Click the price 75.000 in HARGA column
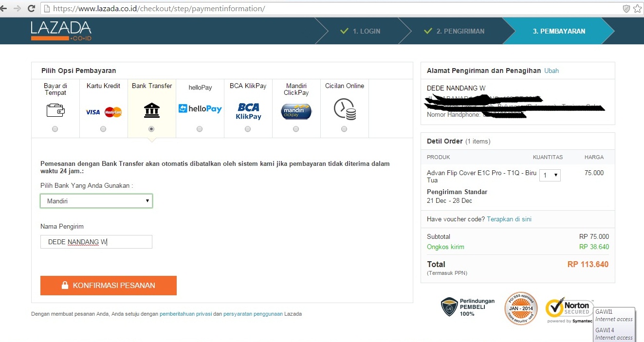This screenshot has height=342, width=644. click(x=594, y=173)
